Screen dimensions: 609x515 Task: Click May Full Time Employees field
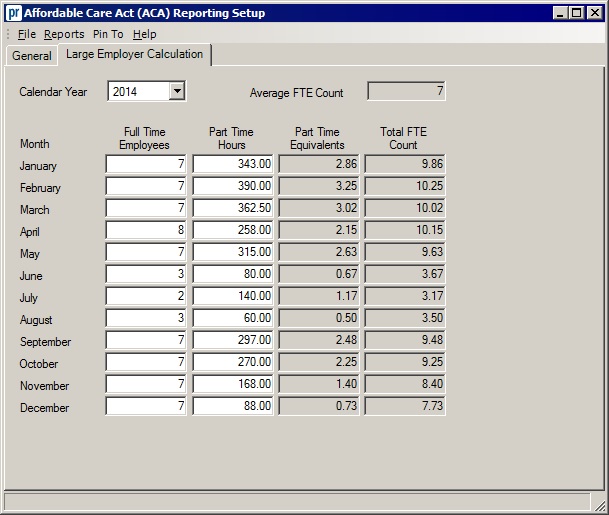[146, 252]
